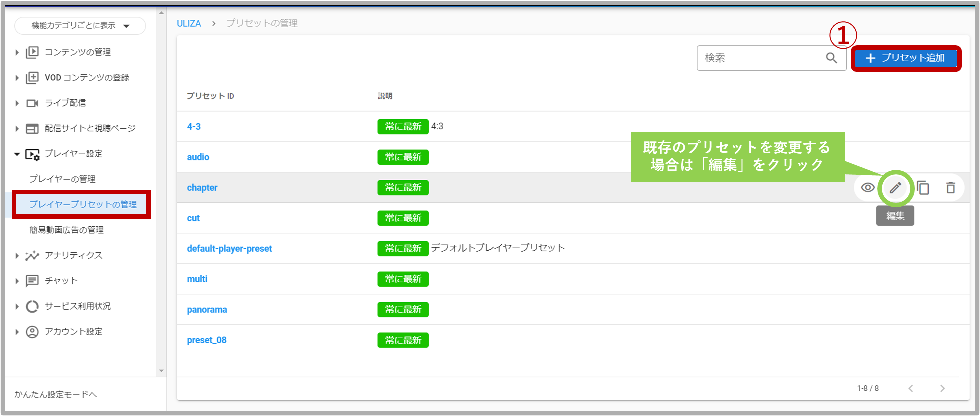Image resolution: width=980 pixels, height=416 pixels.
Task: Click the アカウント設定 person icon
Action: [32, 332]
